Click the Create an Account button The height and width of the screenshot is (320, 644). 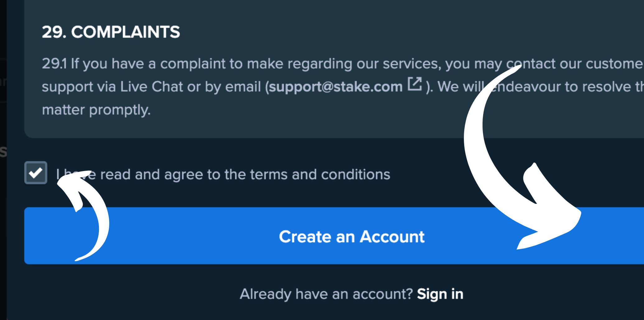coord(334,236)
